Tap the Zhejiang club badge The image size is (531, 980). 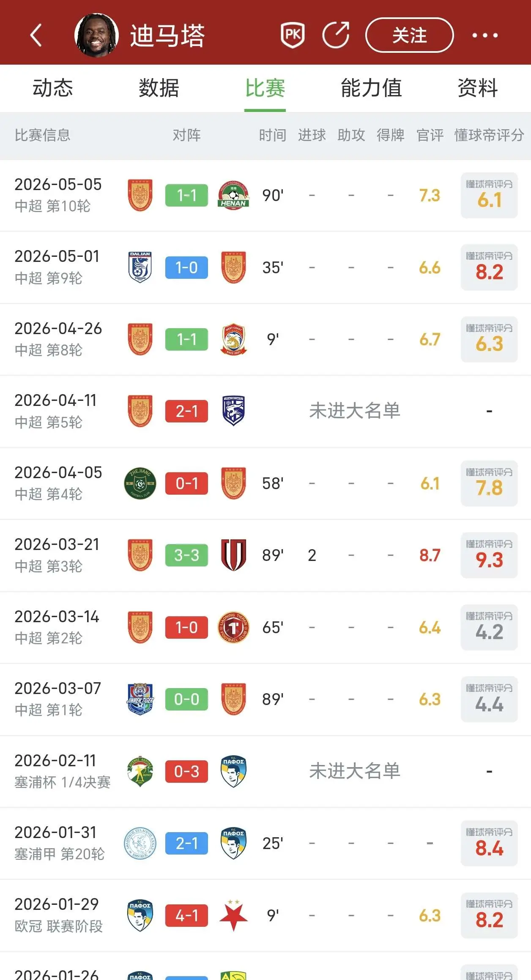coord(140,483)
